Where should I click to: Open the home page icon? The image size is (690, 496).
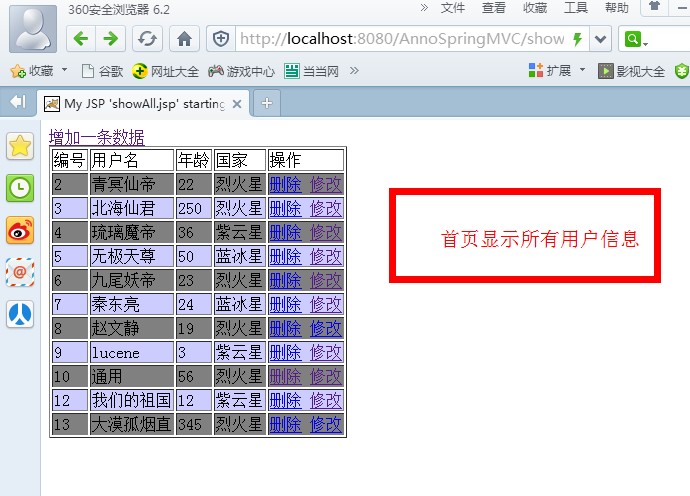(184, 39)
